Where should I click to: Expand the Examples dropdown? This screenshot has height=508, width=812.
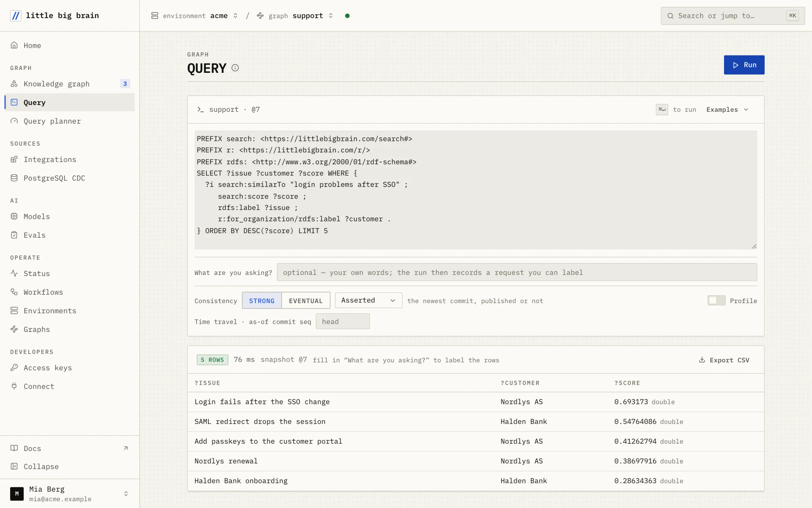point(727,109)
